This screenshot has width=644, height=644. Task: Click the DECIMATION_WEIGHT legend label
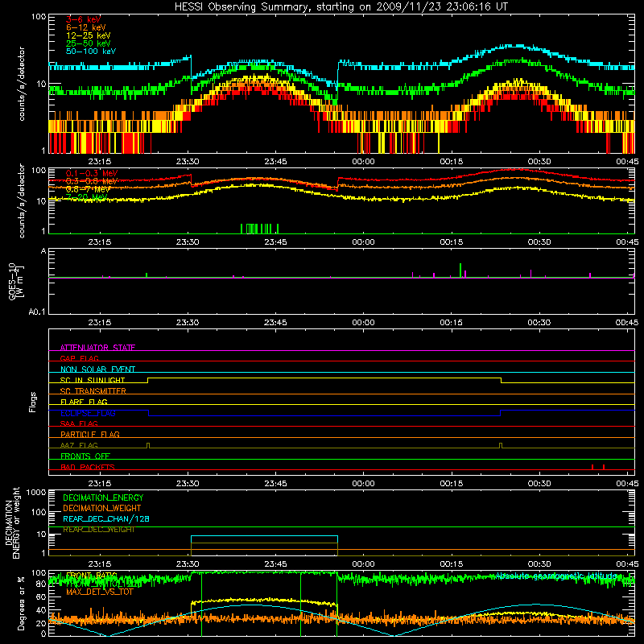102,508
